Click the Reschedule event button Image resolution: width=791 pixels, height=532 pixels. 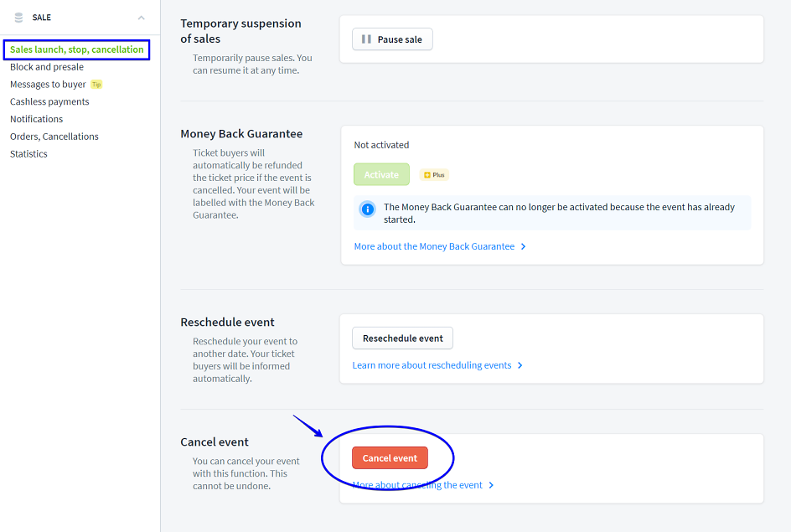point(402,338)
